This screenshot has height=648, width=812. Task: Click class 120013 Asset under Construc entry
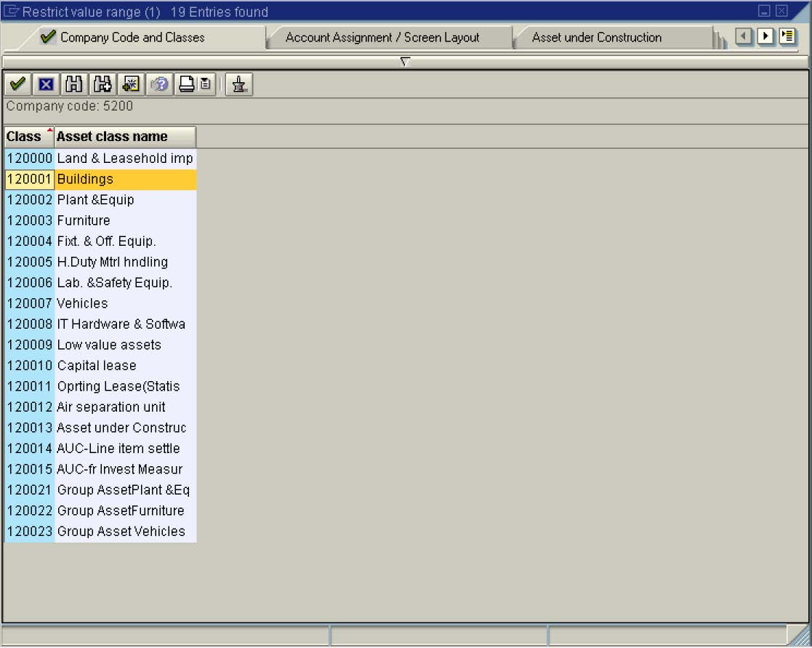pyautogui.click(x=98, y=428)
